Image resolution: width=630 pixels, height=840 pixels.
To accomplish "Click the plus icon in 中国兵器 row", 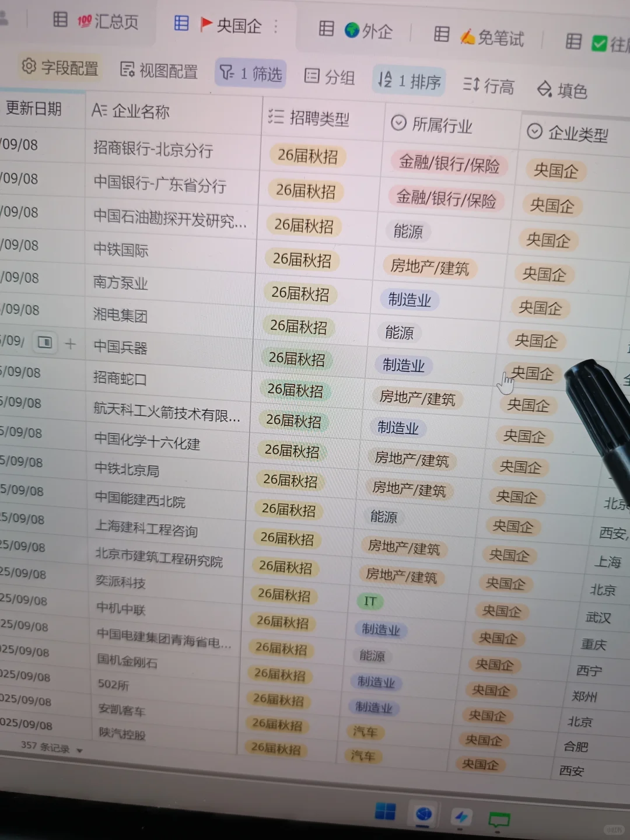I will pos(70,344).
